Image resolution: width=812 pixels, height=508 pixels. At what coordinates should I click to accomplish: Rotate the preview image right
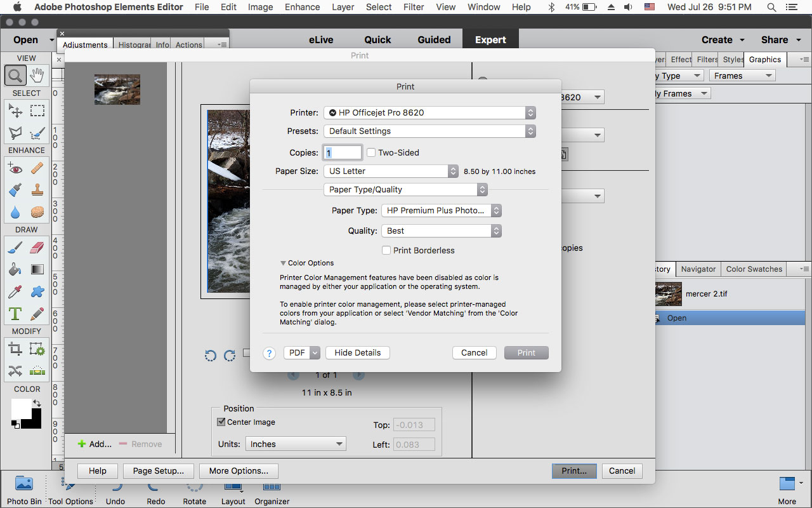[x=230, y=356]
